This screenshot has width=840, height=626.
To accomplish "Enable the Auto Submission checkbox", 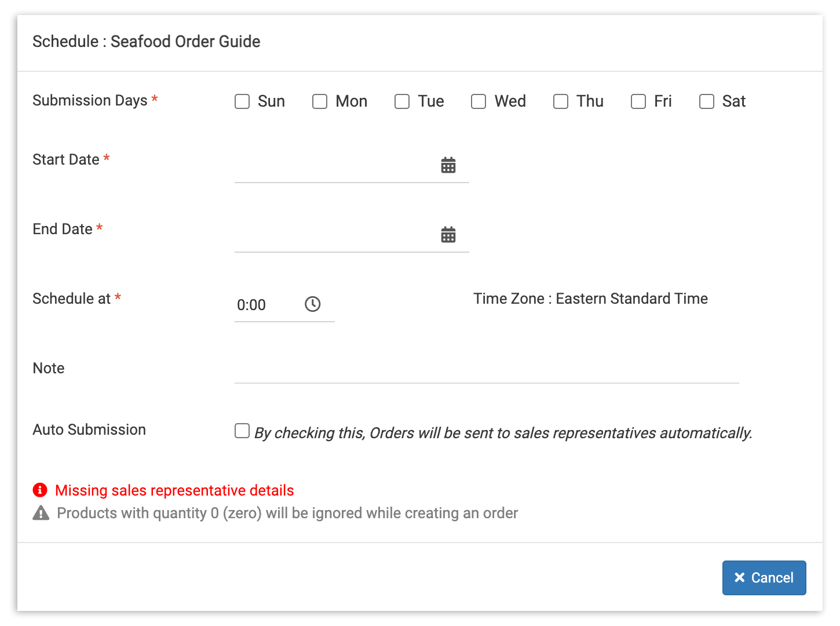I will 242,431.
